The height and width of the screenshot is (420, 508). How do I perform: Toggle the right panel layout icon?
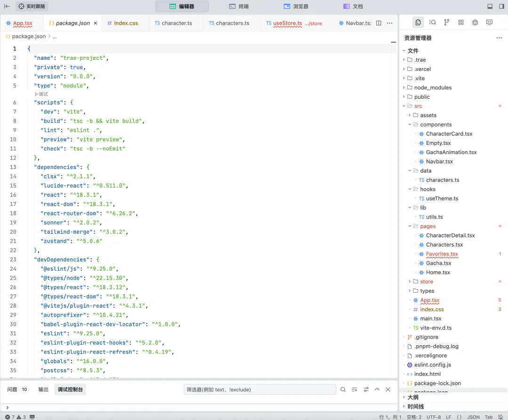pyautogui.click(x=501, y=6)
